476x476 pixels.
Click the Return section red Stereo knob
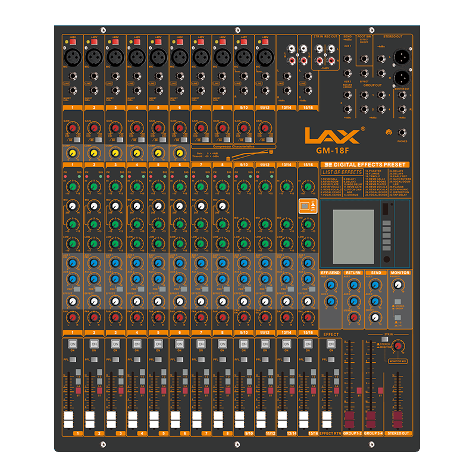click(x=353, y=318)
